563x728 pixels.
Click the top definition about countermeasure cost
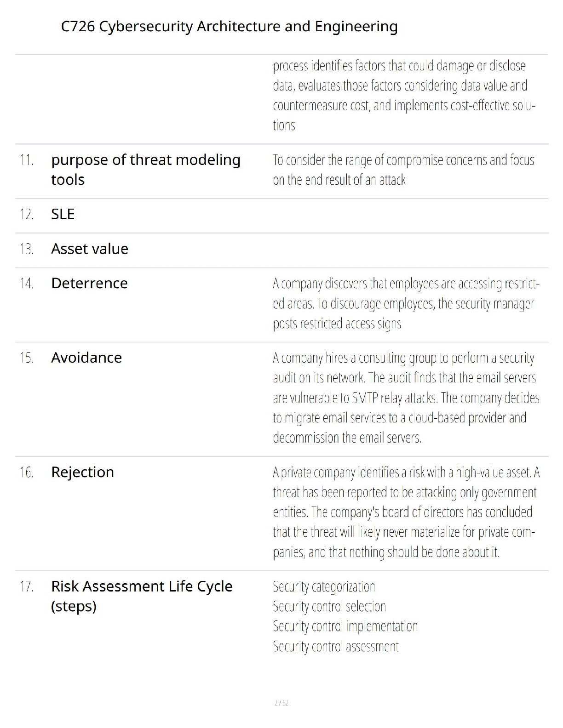(403, 96)
